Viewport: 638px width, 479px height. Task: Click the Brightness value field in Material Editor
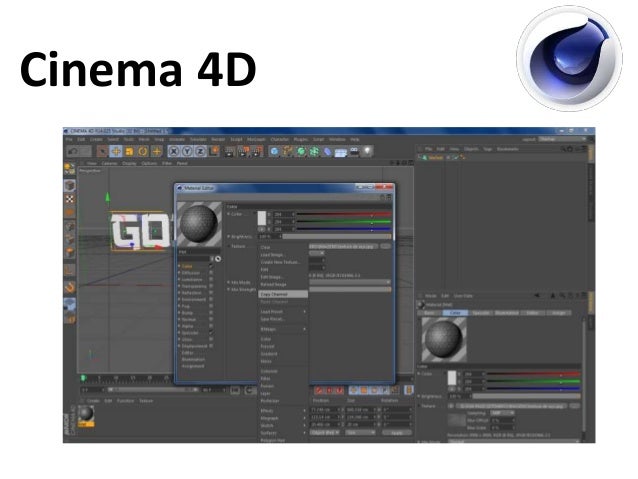(x=269, y=236)
